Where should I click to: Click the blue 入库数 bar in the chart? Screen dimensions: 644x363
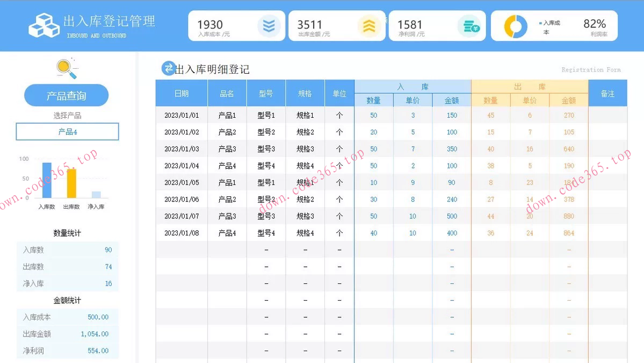[46, 180]
